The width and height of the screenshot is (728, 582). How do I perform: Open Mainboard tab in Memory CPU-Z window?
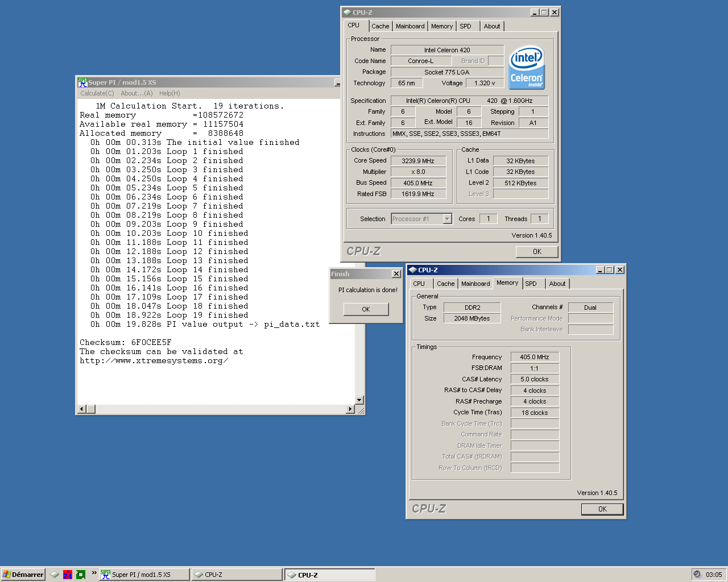pyautogui.click(x=475, y=284)
